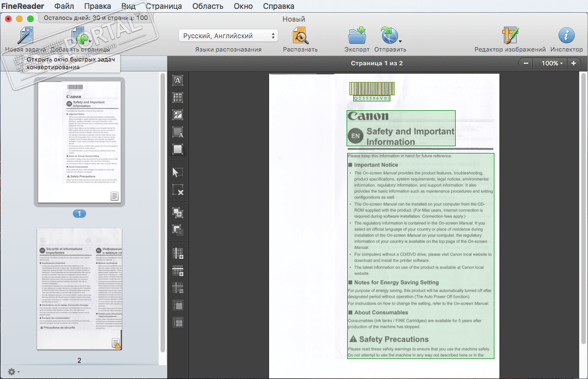This screenshot has height=379, width=588.
Task: Click the thumbnails panel scrollbar
Action: [x=163, y=212]
